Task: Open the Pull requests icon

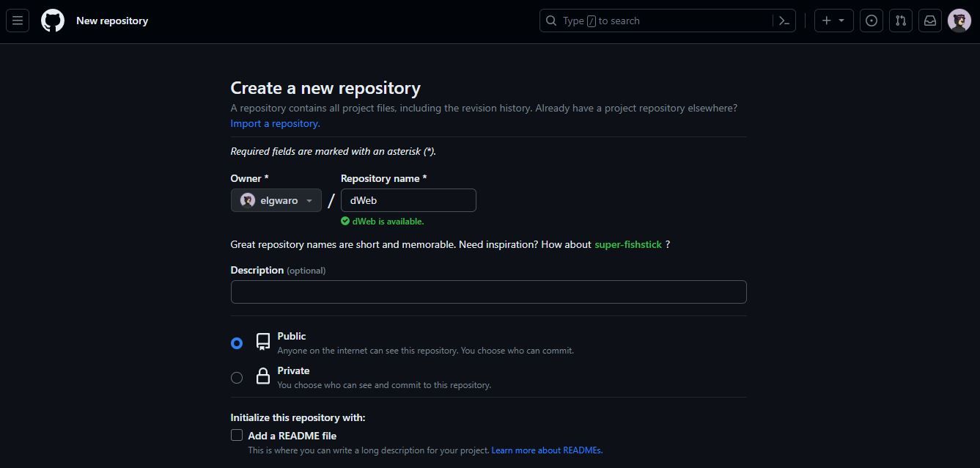Action: pos(900,20)
